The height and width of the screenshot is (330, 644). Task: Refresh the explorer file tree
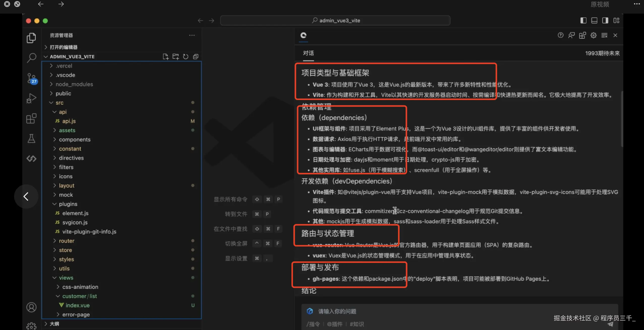tap(186, 57)
